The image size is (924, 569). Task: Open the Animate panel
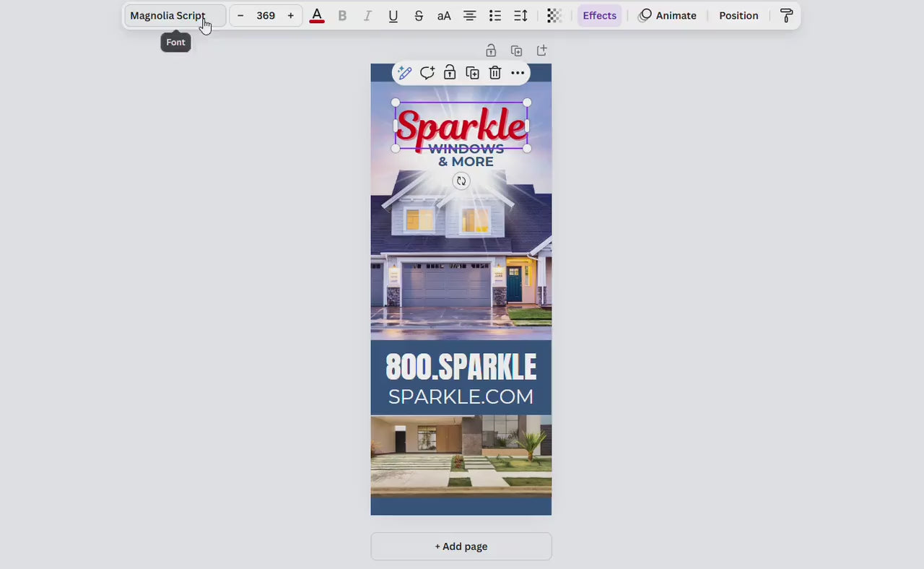[668, 16]
